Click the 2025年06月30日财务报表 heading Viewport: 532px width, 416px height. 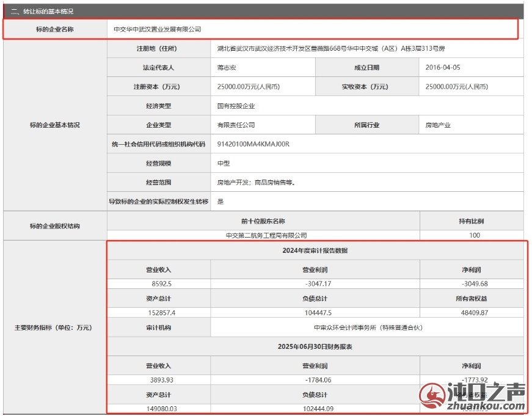(x=315, y=347)
